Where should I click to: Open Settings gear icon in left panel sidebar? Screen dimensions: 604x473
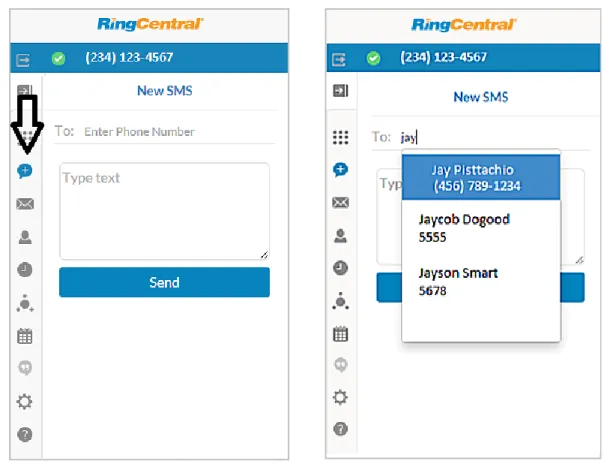tap(24, 401)
